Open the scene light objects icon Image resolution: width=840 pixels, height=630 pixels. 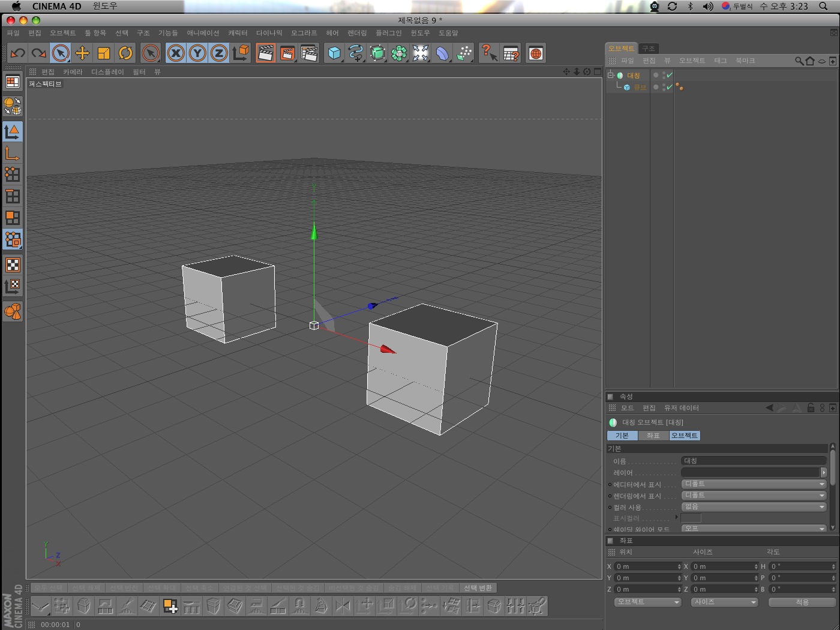pos(421,53)
